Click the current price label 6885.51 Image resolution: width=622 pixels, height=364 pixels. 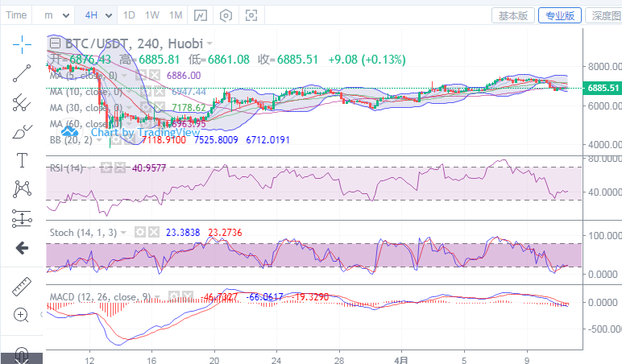603,88
